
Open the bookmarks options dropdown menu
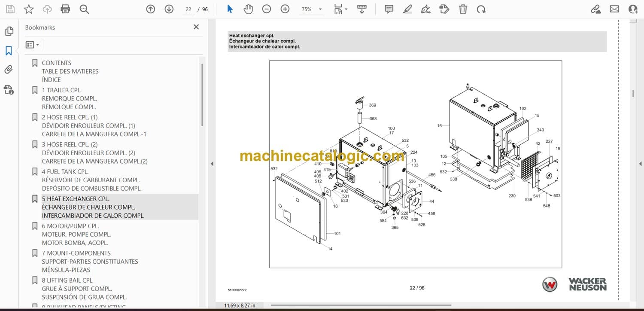pos(32,45)
